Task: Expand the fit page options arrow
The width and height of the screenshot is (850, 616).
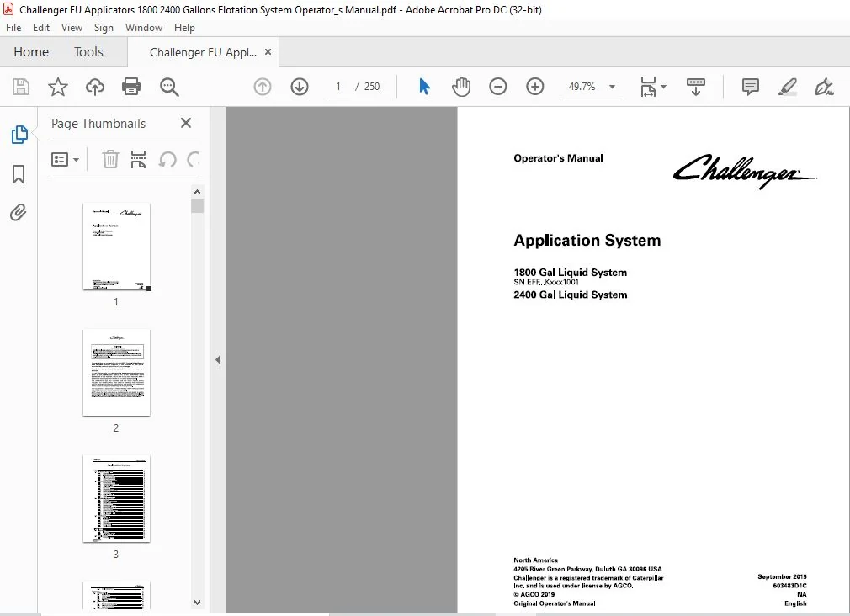Action: pos(663,87)
